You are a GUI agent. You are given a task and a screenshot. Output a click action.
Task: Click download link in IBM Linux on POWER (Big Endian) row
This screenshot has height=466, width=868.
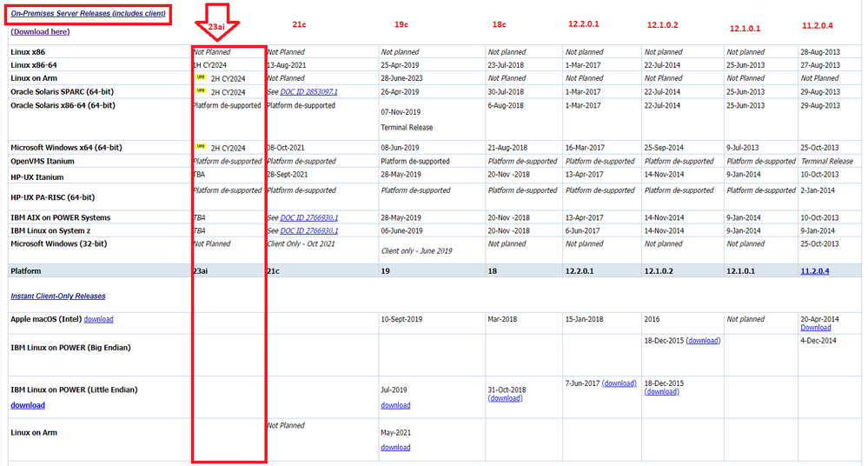703,341
